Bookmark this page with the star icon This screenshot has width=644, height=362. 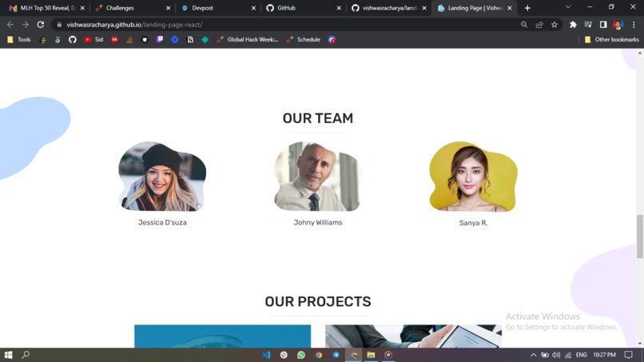point(555,25)
